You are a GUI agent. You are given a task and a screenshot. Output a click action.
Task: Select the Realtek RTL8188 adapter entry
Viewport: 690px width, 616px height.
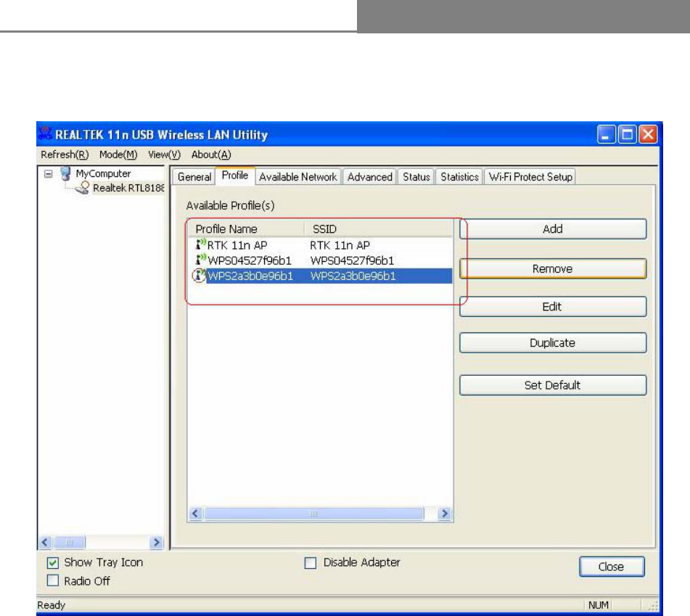(128, 189)
